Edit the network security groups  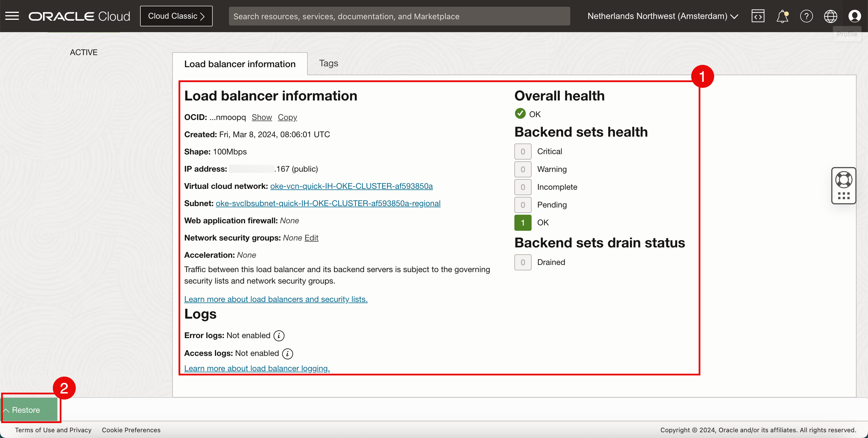click(x=311, y=238)
